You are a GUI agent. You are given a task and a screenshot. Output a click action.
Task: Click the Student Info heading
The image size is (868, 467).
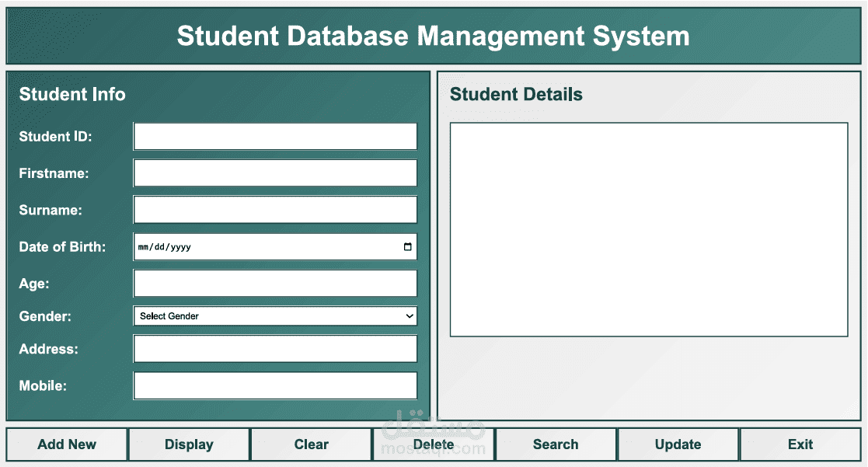coord(72,94)
